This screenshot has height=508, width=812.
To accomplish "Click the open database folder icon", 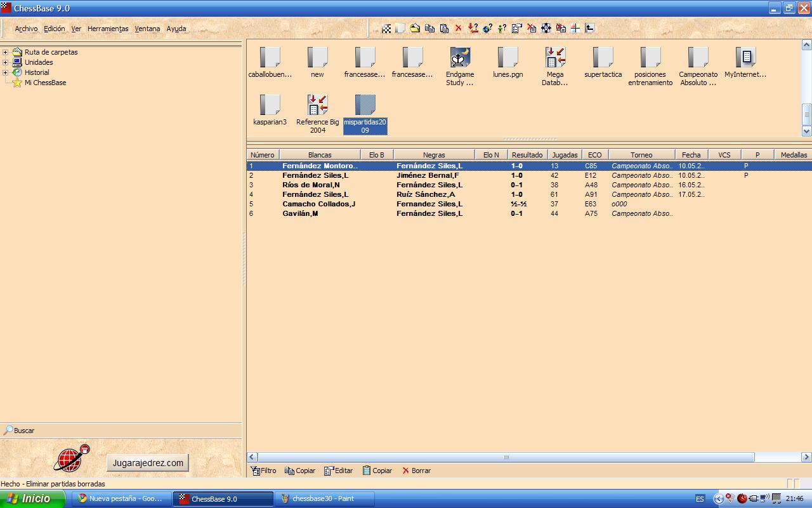I will [415, 28].
